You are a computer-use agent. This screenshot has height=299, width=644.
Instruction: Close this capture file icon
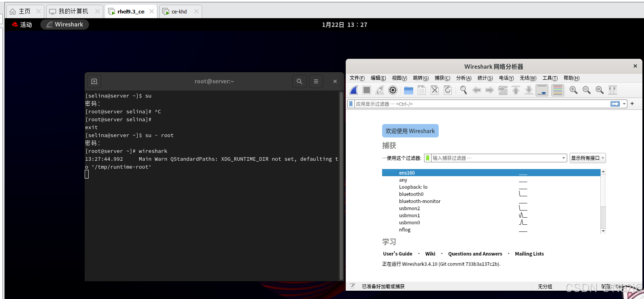click(435, 90)
